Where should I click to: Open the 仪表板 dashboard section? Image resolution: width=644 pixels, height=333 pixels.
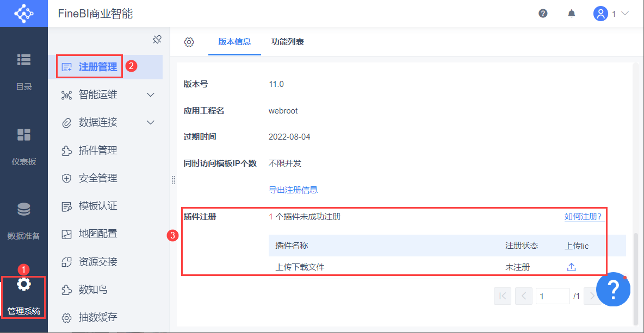click(24, 146)
